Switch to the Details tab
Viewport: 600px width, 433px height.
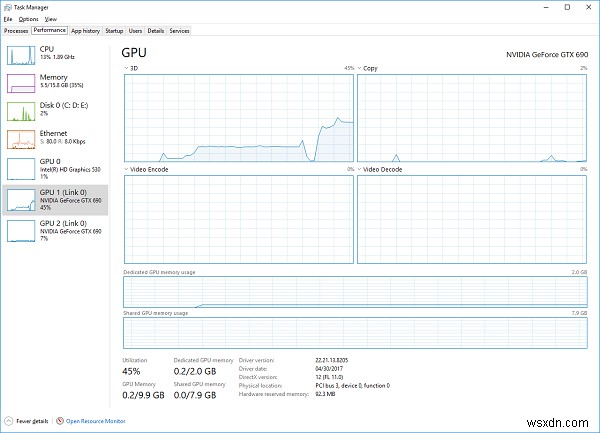click(x=156, y=31)
